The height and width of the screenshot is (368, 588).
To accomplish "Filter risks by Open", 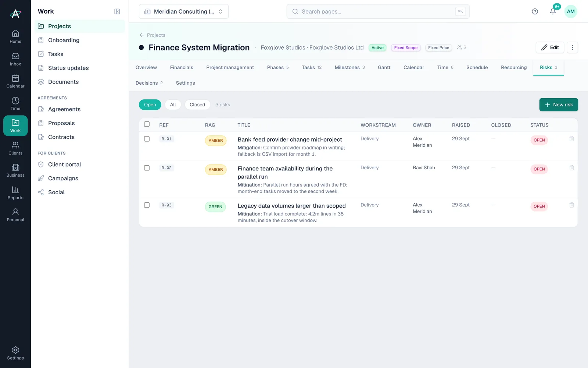I will [x=150, y=105].
